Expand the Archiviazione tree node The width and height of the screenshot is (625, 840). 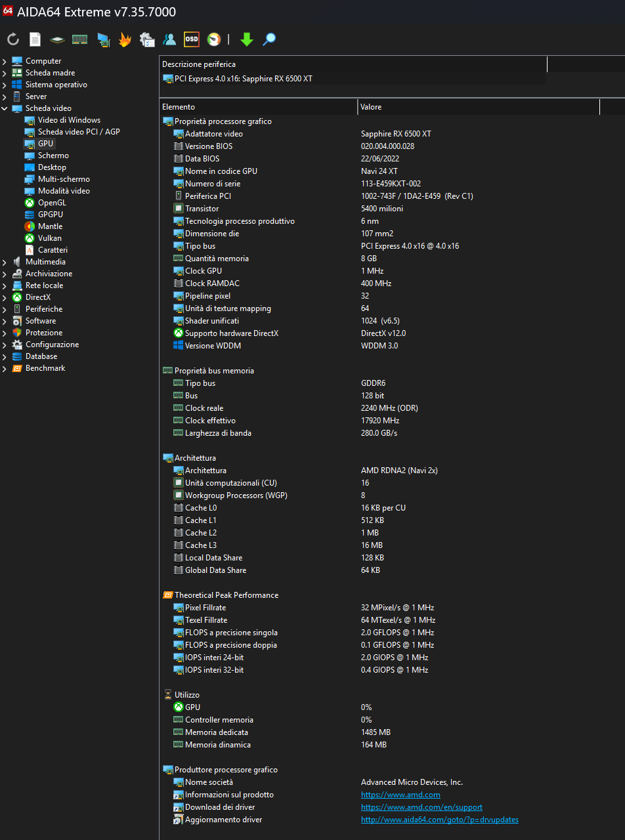click(5, 274)
